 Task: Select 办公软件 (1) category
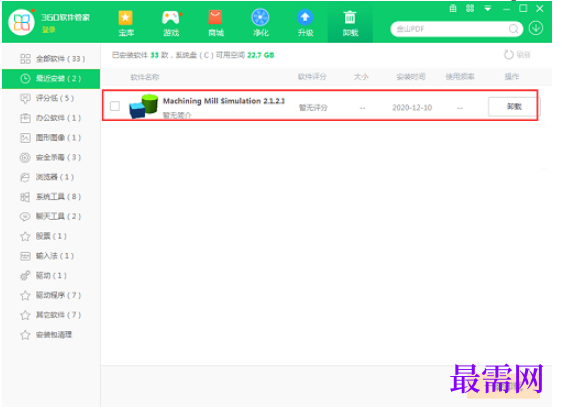(x=51, y=118)
